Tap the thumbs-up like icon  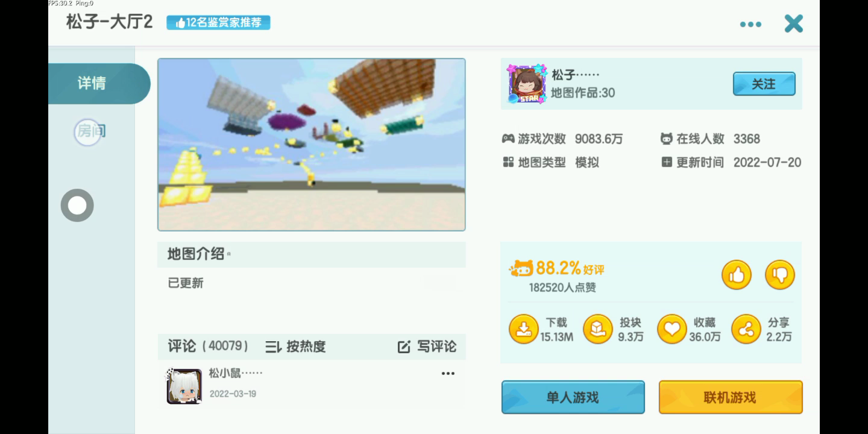[x=737, y=275]
